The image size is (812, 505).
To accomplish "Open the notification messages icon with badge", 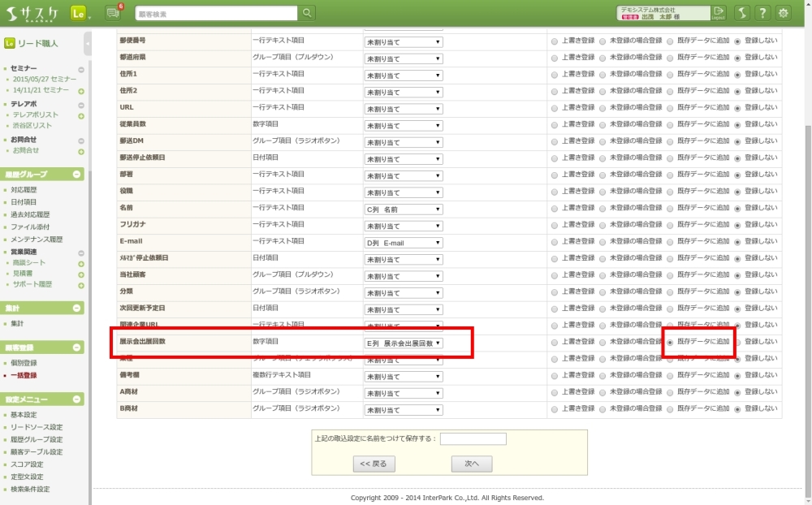I will [114, 12].
